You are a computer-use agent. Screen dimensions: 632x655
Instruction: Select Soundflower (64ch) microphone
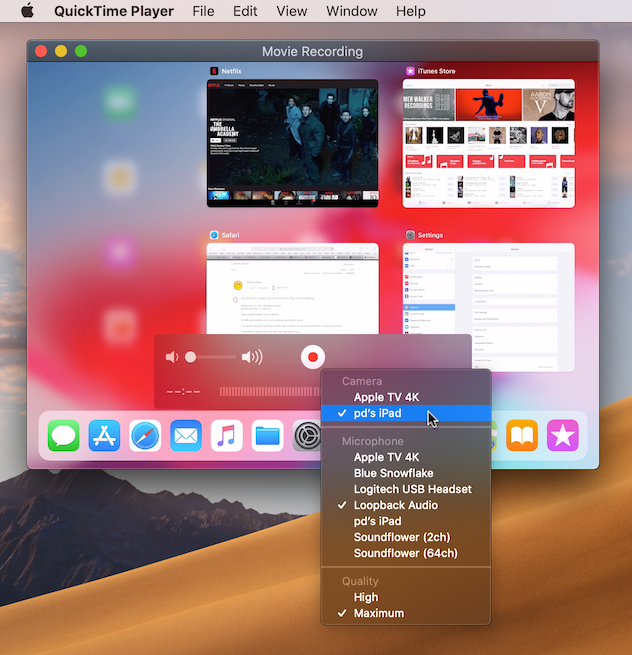point(406,553)
